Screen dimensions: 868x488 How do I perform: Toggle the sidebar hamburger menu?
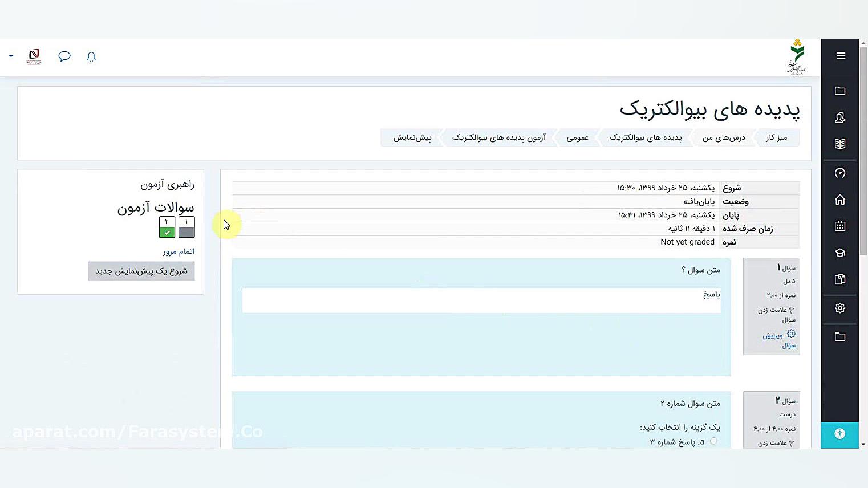click(840, 55)
